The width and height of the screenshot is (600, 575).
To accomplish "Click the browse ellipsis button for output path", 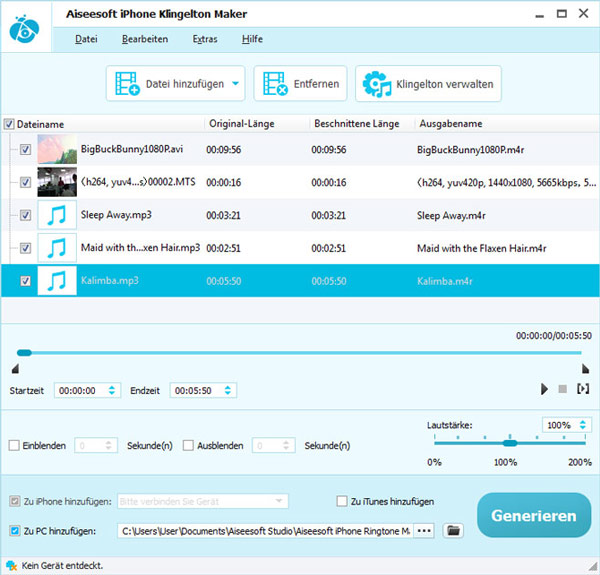I will click(x=424, y=531).
